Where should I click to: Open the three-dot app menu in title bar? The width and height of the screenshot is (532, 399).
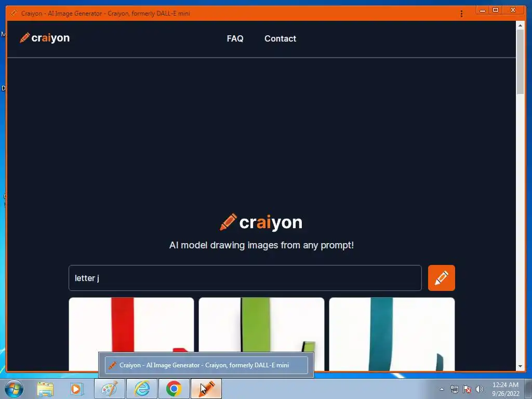(x=461, y=14)
